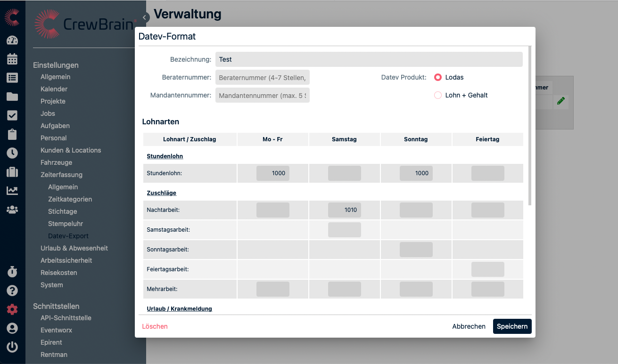618x364 pixels.
Task: Click the chart statistics icon
Action: [12, 191]
